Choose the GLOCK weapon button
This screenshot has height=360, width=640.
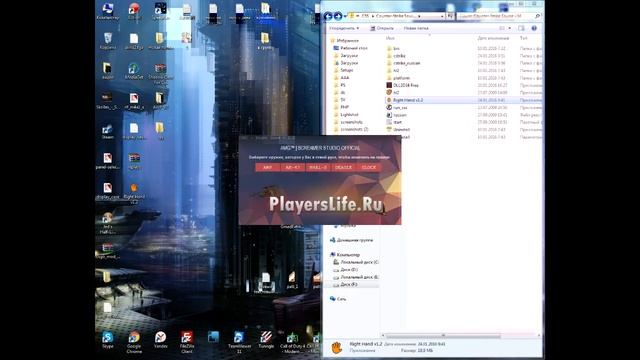coord(369,167)
